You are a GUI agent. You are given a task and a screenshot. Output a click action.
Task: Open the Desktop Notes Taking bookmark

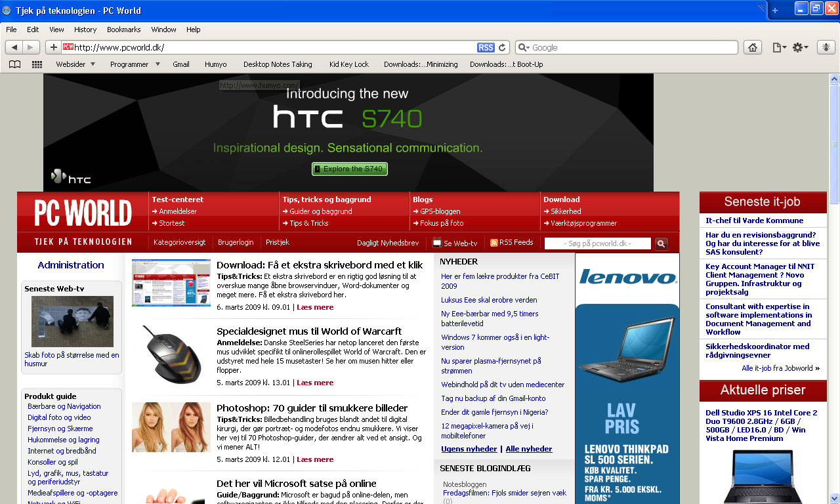tap(278, 64)
